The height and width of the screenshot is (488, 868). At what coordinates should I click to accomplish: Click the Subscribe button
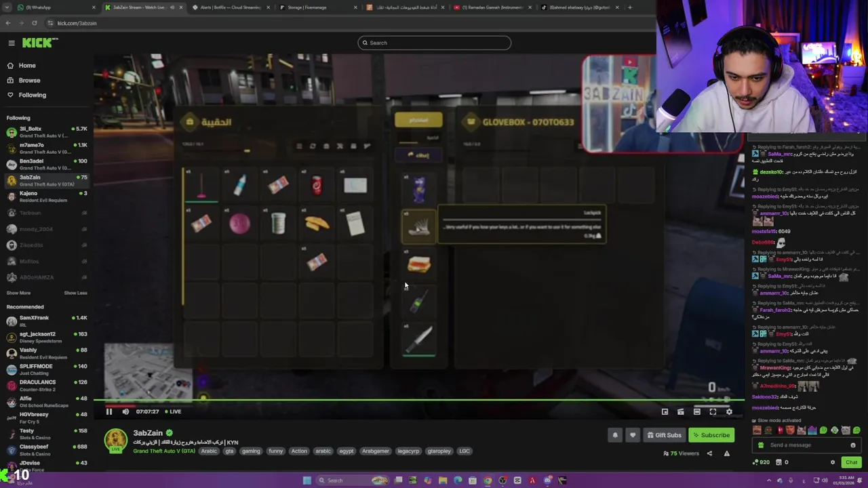711,435
